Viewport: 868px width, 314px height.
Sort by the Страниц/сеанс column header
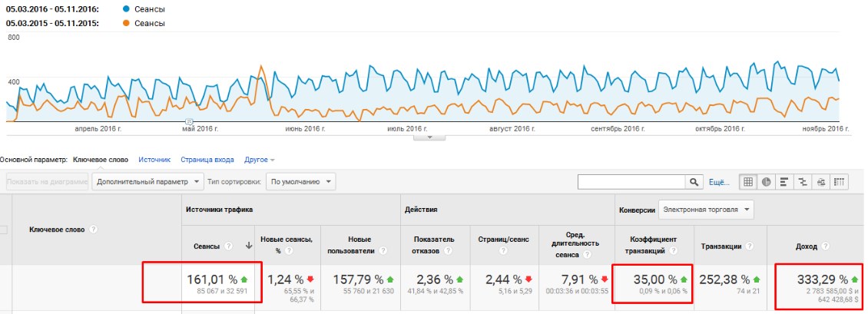point(503,240)
